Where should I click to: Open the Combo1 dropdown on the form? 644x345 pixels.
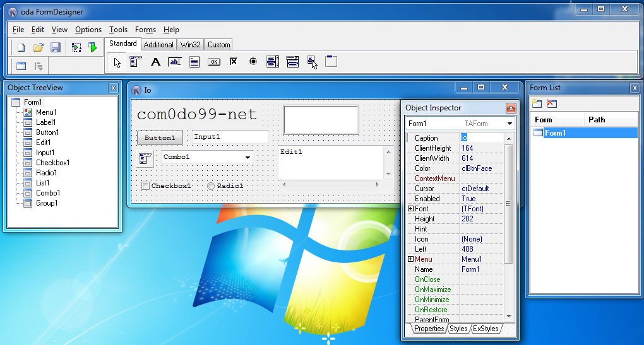[247, 157]
